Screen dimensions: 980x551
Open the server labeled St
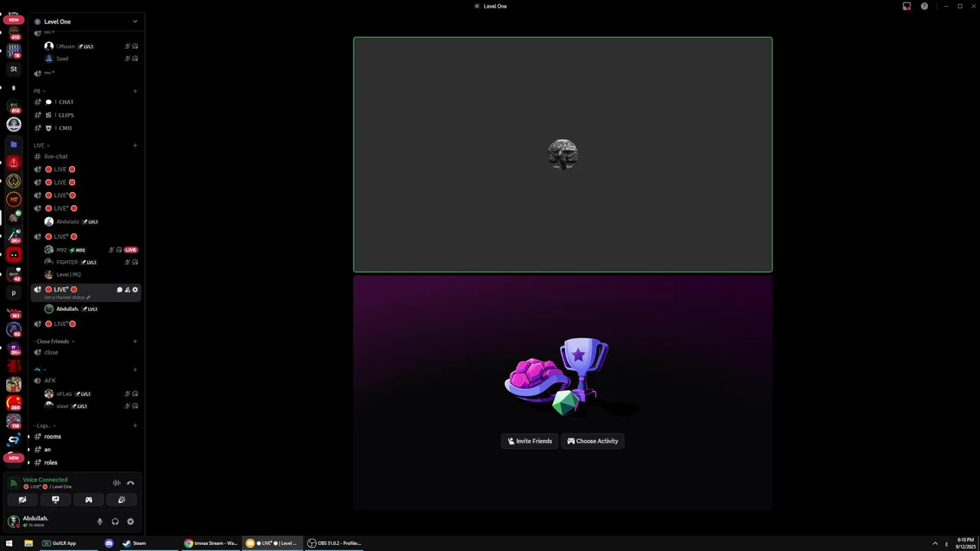pyautogui.click(x=13, y=69)
